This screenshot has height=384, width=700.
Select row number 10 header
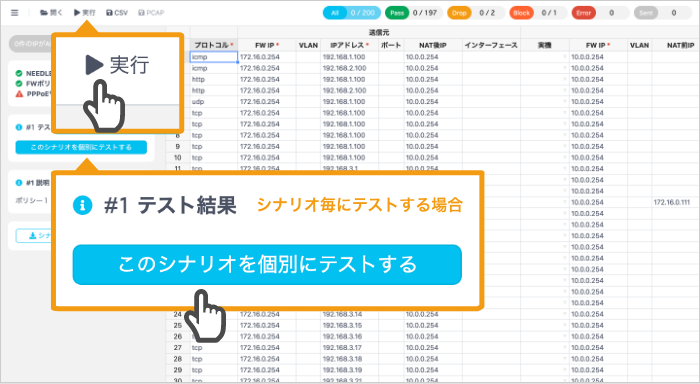click(178, 158)
